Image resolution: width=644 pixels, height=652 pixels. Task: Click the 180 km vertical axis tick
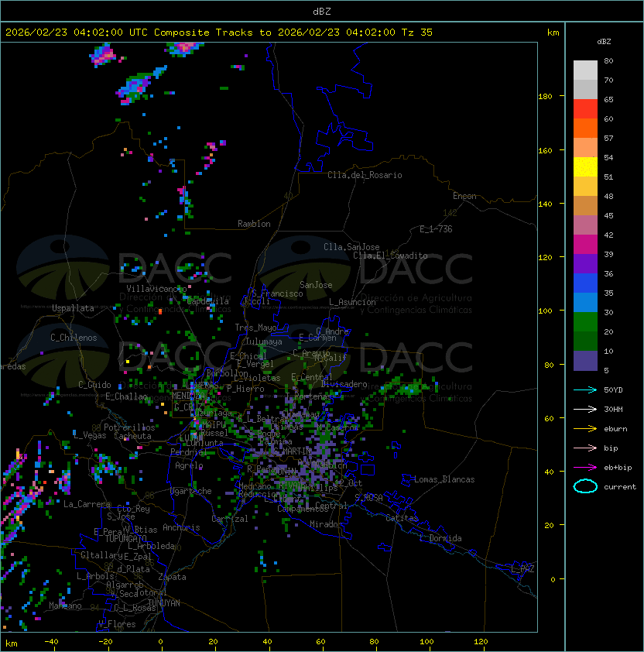click(x=545, y=97)
